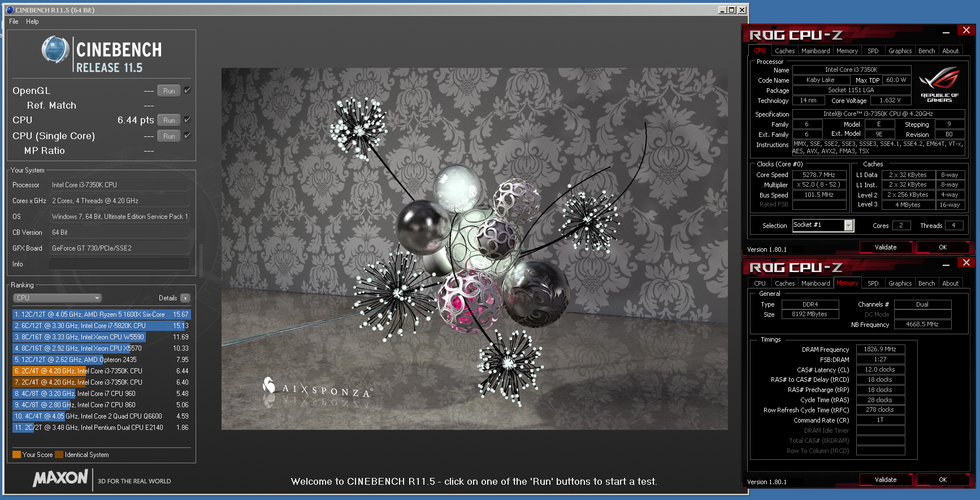The height and width of the screenshot is (500, 980).
Task: Open Graphics tab in bottom CPU-Z window
Action: click(x=900, y=283)
